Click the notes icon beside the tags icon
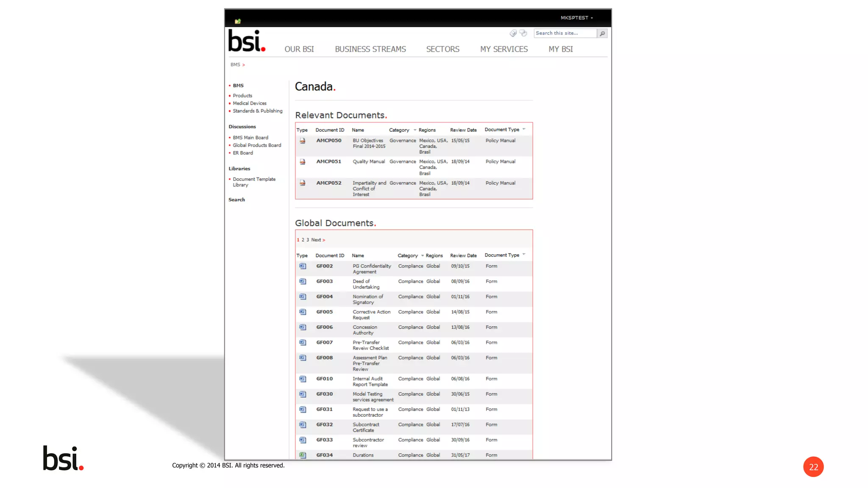Image resolution: width=868 pixels, height=488 pixels. tap(523, 33)
